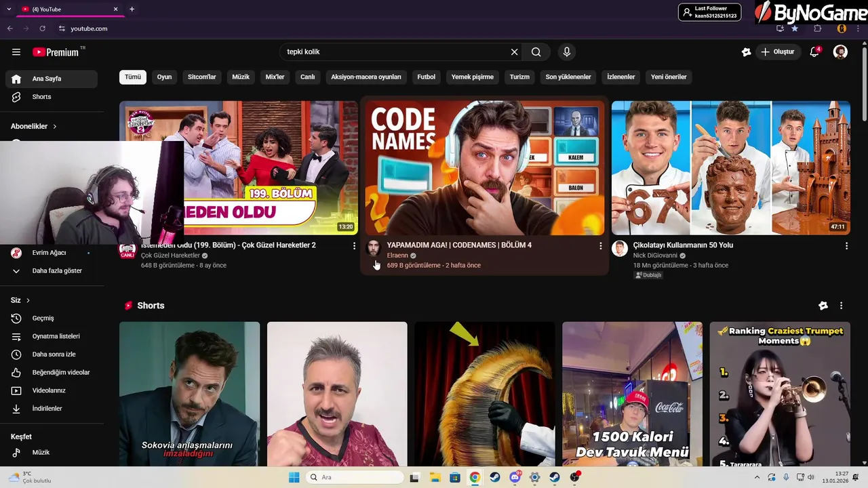Open Microsoft Store from the taskbar
Screen dimensions: 868x488
coord(455,477)
